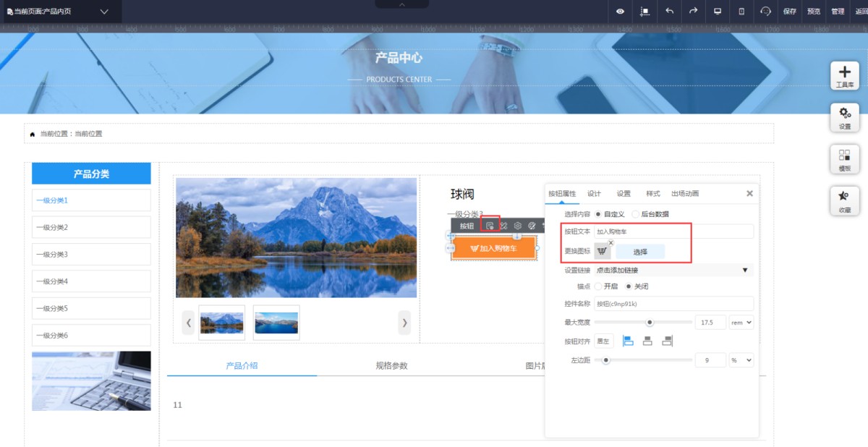This screenshot has height=447, width=868.
Task: Click the 选择 button to change icon
Action: coord(640,252)
